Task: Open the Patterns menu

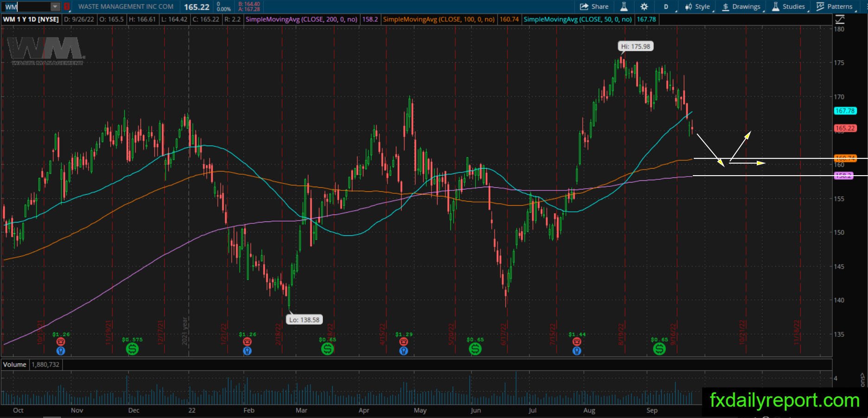Action: pyautogui.click(x=835, y=6)
